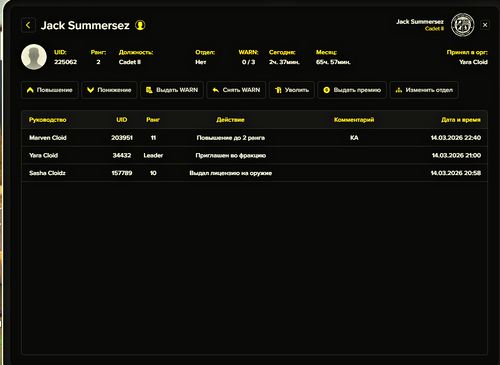Select the Sasha Cloidz log row name
This screenshot has height=365, width=500.
[47, 173]
